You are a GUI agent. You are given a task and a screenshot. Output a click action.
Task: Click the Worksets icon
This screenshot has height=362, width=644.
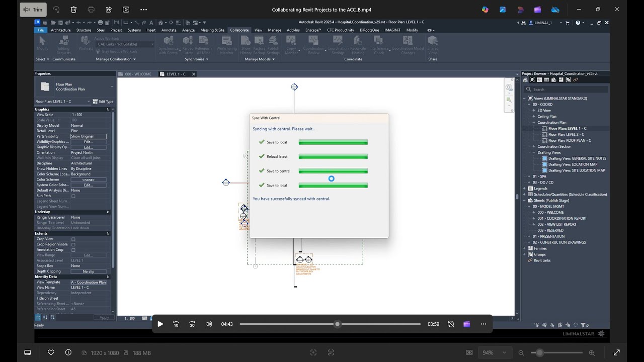pos(86,41)
